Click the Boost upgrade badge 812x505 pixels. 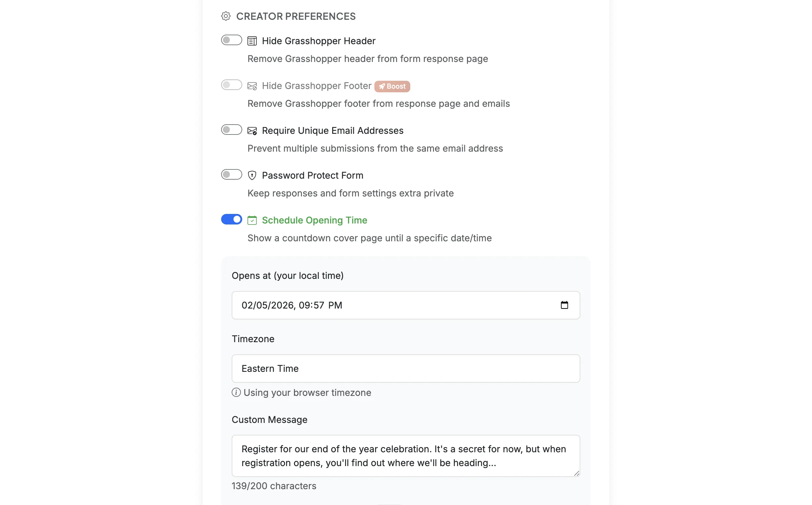tap(392, 86)
